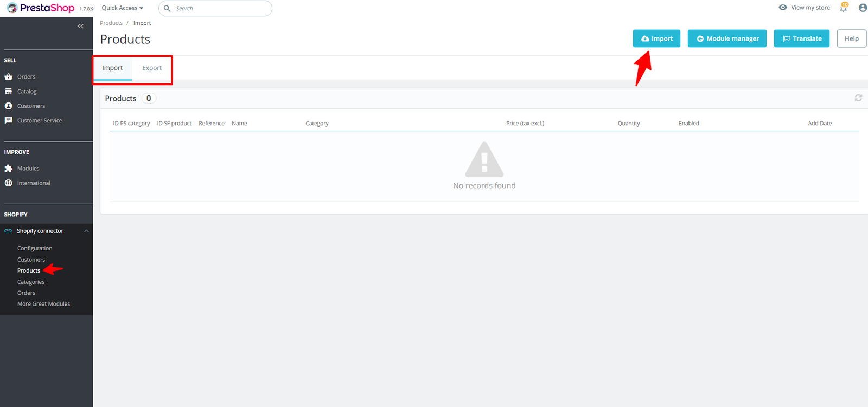Open Customers in the Sell menu
This screenshot has height=407, width=868.
tap(31, 106)
